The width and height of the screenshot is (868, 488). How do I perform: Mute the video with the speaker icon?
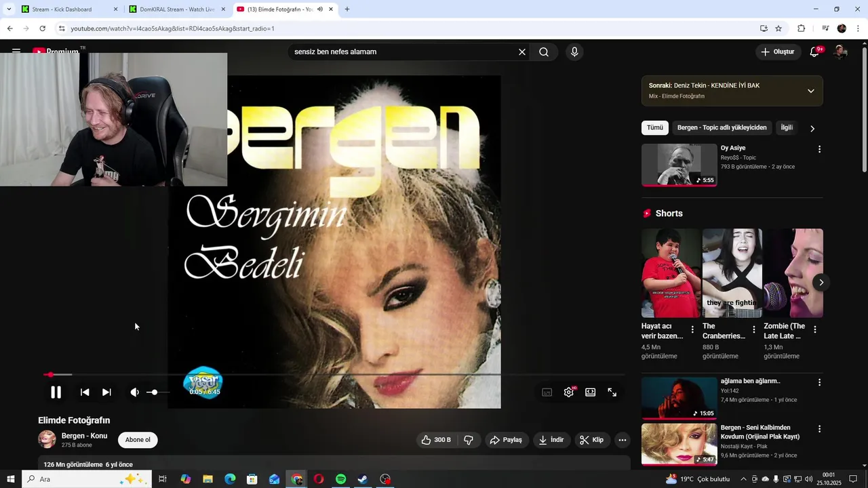(134, 392)
